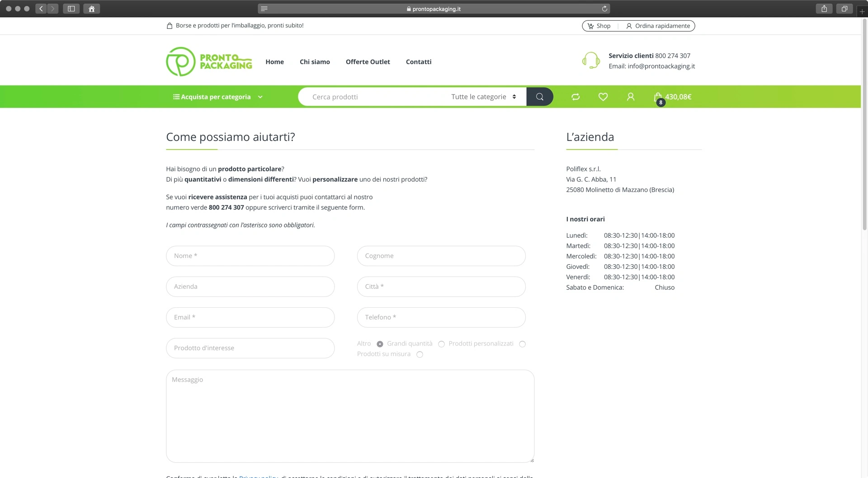
Task: Show all tabs overview
Action: pyautogui.click(x=844, y=9)
